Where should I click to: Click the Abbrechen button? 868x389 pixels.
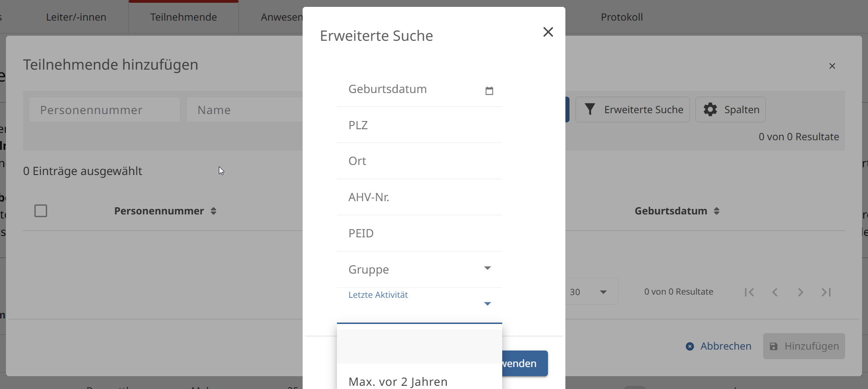click(718, 346)
